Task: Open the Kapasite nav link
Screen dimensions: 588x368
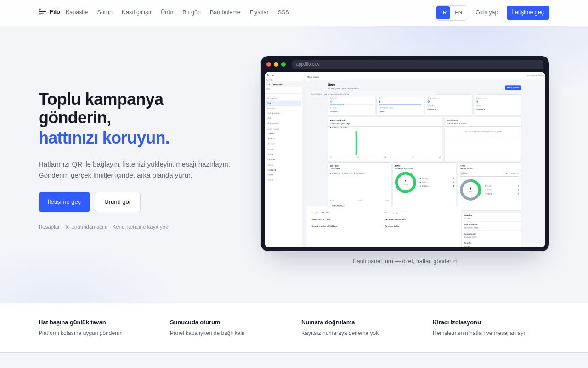Action: click(77, 12)
